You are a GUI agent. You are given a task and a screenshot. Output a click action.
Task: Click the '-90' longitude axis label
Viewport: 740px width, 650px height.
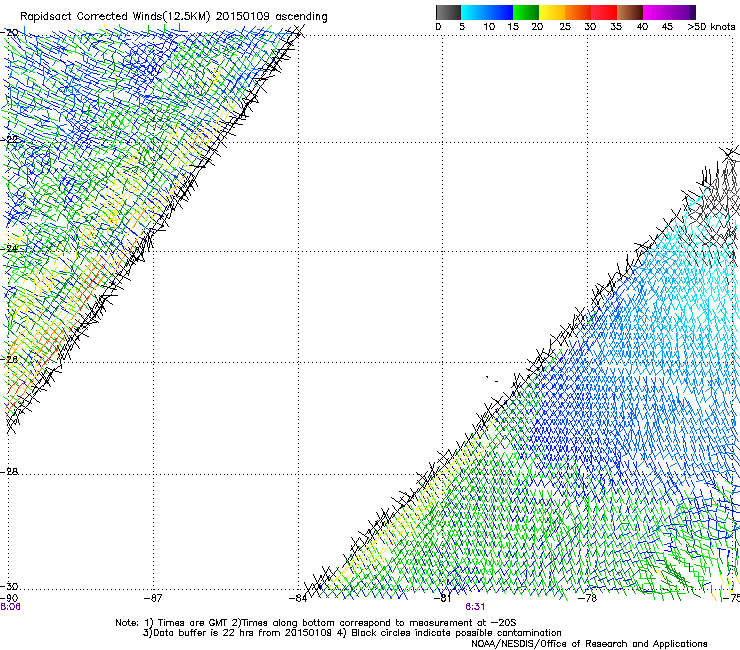tap(9, 598)
